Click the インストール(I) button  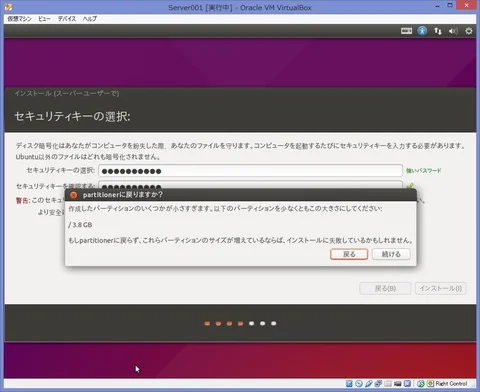pyautogui.click(x=441, y=288)
